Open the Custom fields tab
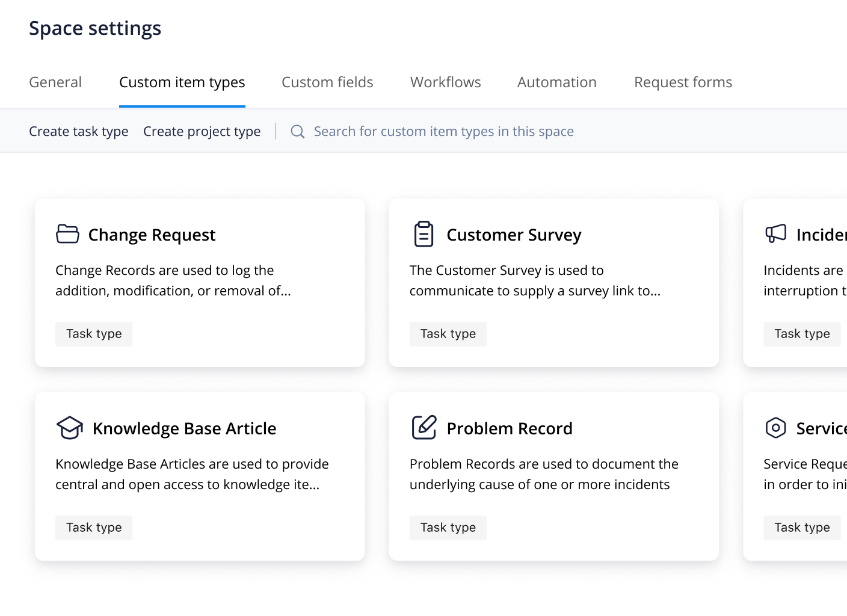The image size is (847, 616). pyautogui.click(x=327, y=82)
